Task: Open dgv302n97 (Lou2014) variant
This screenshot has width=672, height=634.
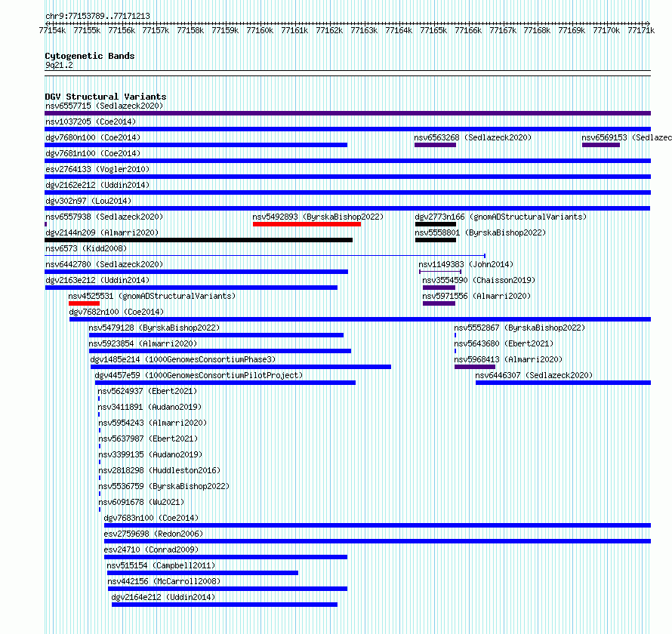Action: tap(88, 201)
